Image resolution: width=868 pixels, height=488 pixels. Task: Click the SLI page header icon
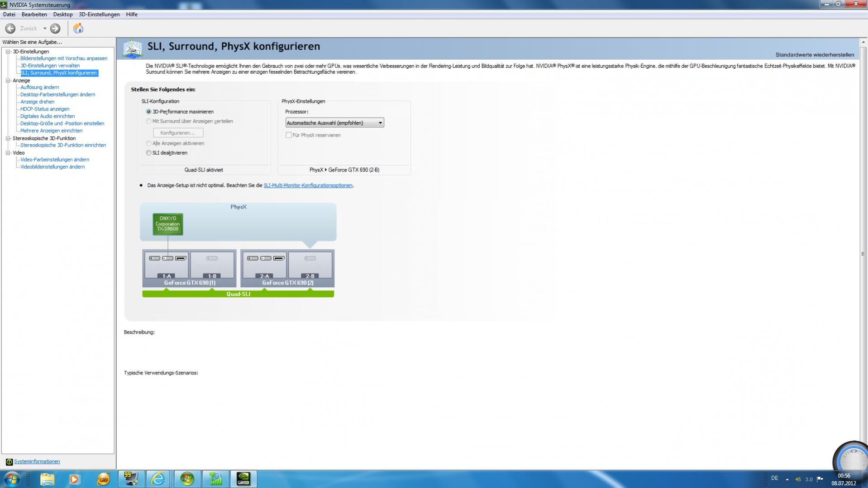(133, 48)
